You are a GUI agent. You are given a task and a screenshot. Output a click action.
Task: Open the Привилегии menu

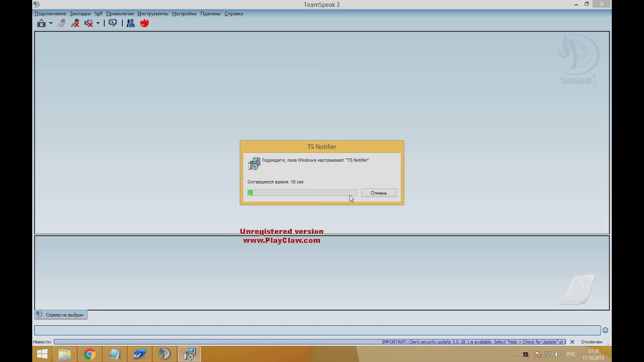(x=120, y=14)
